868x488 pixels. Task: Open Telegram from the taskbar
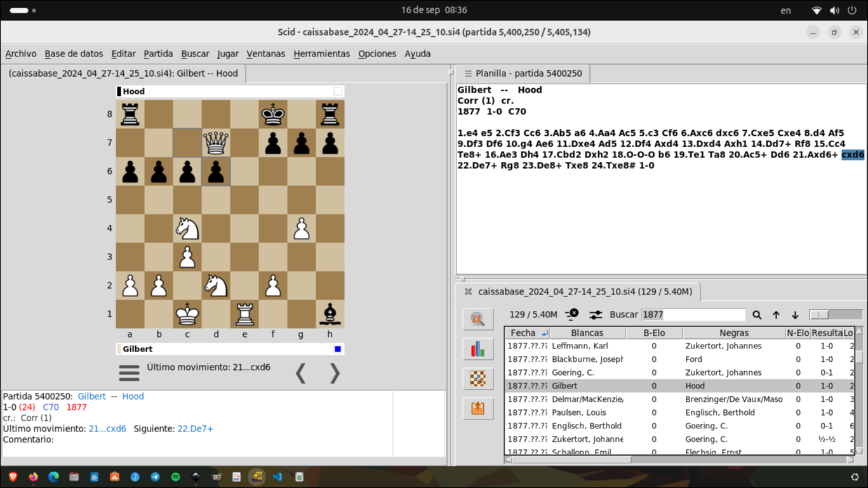click(155, 477)
